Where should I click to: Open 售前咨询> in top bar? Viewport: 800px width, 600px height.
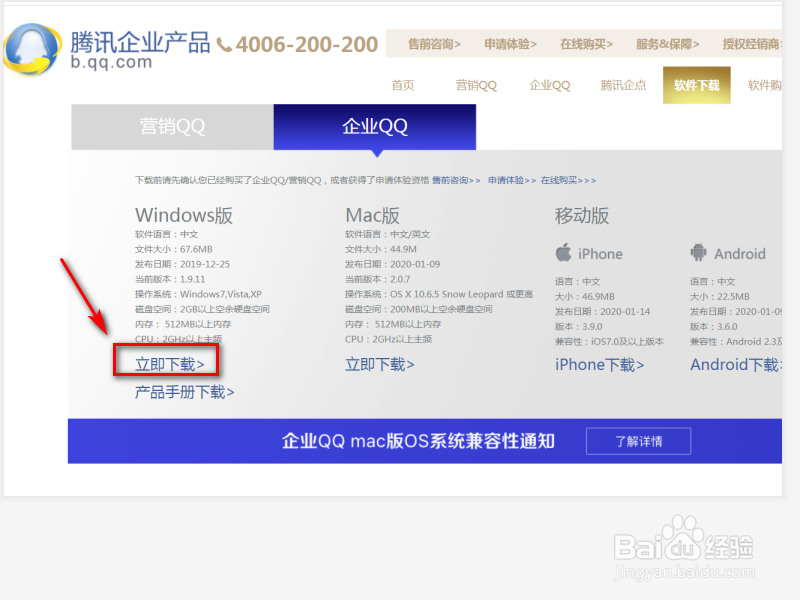point(434,44)
